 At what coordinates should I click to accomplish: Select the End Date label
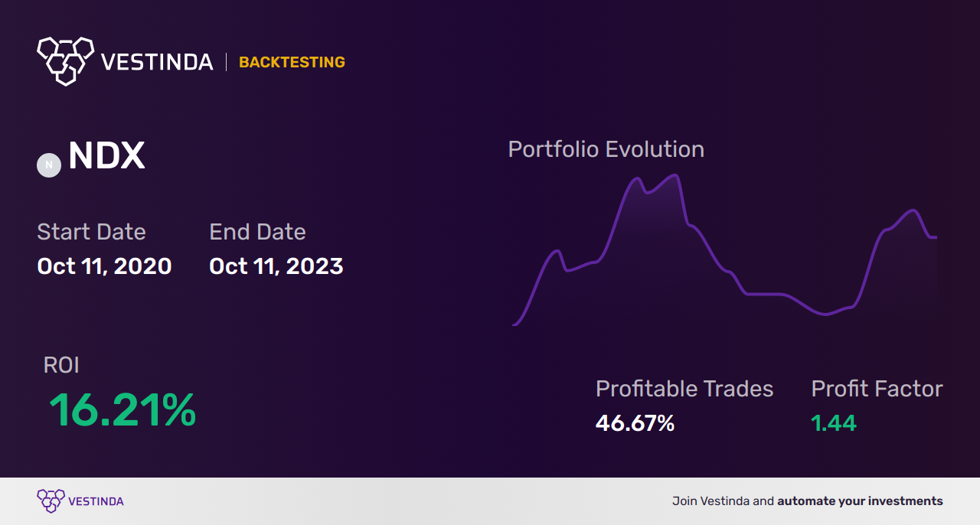pos(257,232)
